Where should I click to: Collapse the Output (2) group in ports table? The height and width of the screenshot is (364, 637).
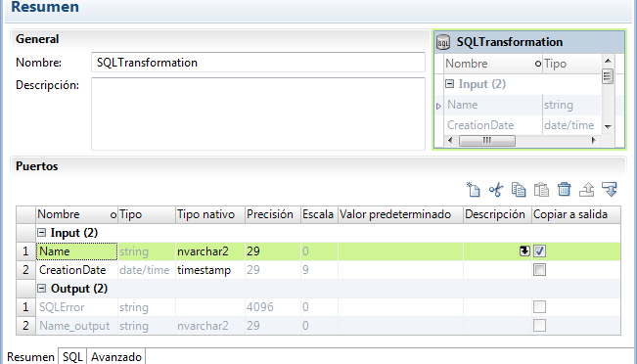coord(42,288)
